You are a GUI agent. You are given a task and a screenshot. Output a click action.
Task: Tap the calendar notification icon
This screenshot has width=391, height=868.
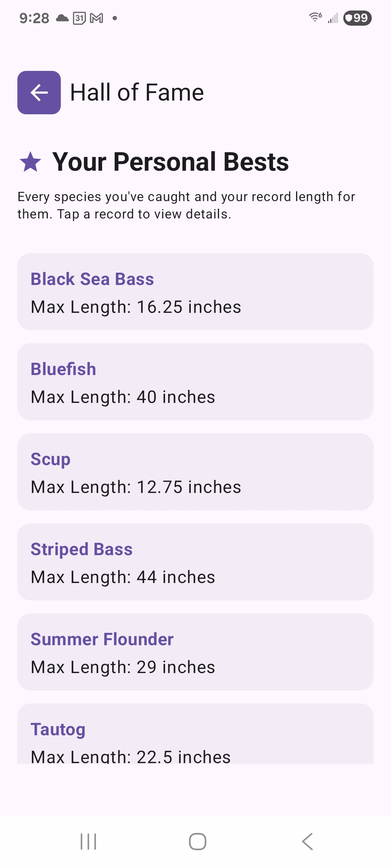pyautogui.click(x=79, y=18)
